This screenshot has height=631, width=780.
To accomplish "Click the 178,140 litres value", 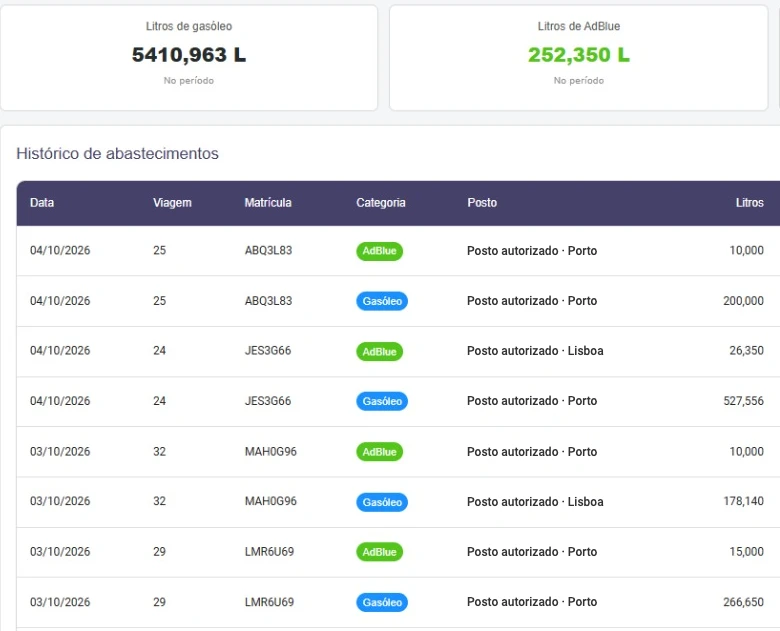I will [x=743, y=501].
